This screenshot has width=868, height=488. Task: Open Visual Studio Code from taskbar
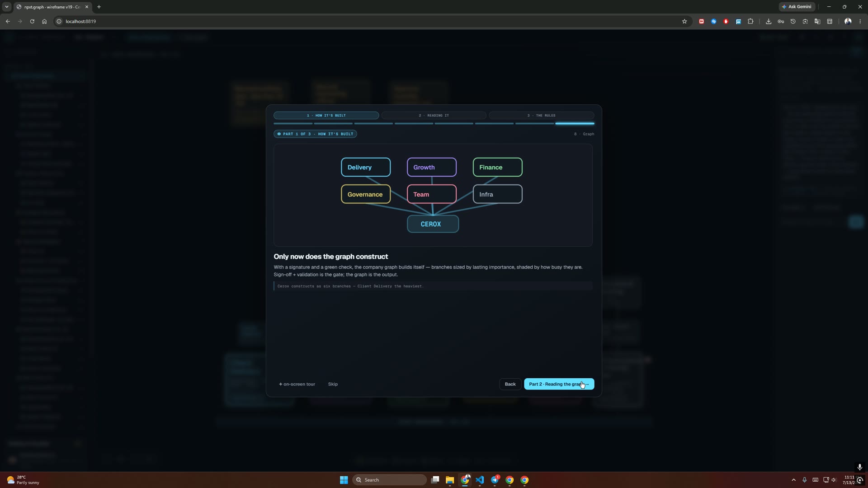click(480, 480)
